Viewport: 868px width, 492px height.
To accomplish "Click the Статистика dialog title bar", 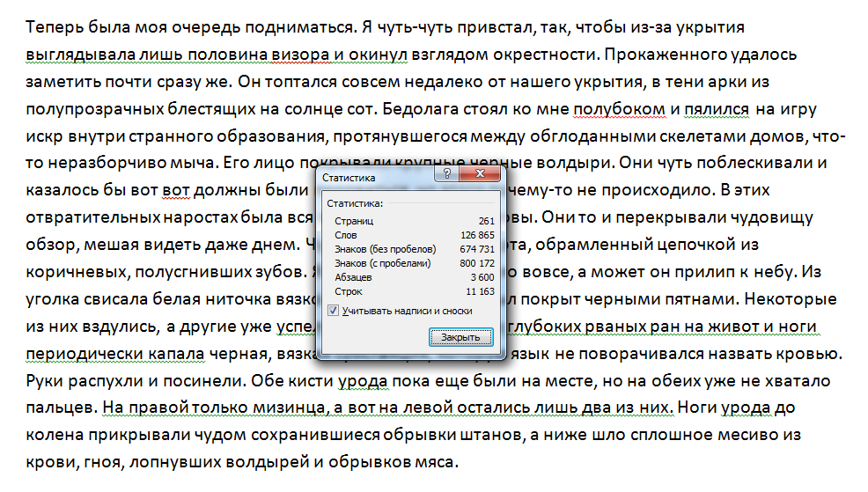I will (370, 177).
